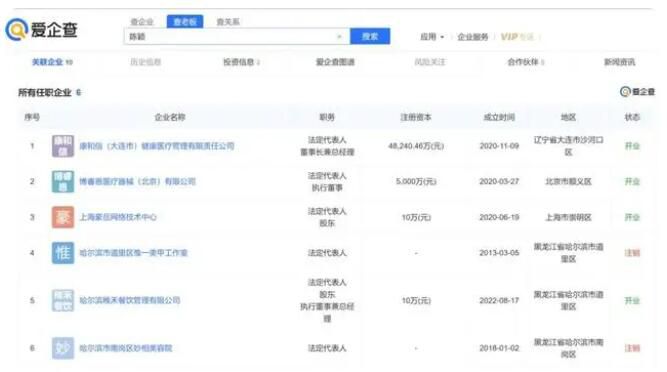Select the 上海市崇明区 region cell
Screen dimensions: 667x372
click(x=568, y=217)
